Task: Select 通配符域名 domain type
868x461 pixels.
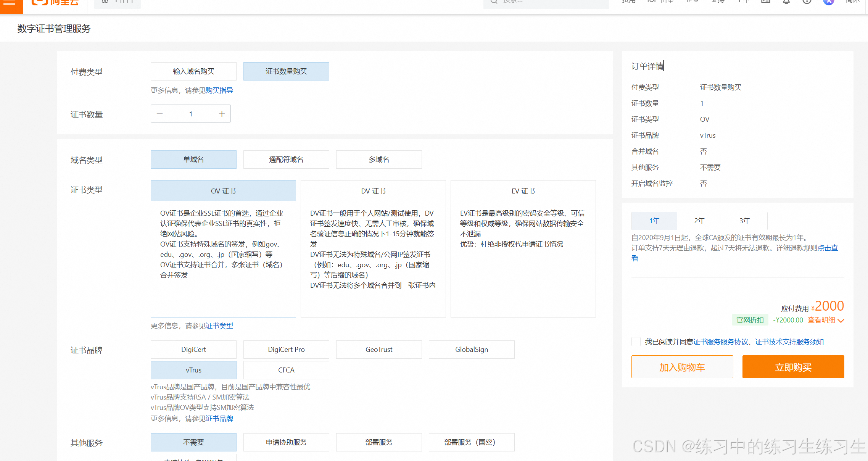Action: click(286, 160)
